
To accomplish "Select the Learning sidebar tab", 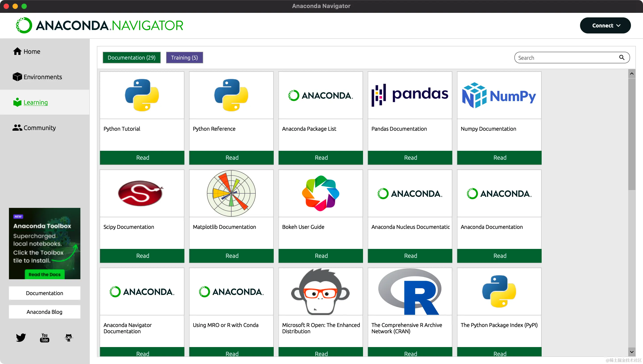I will [x=35, y=103].
